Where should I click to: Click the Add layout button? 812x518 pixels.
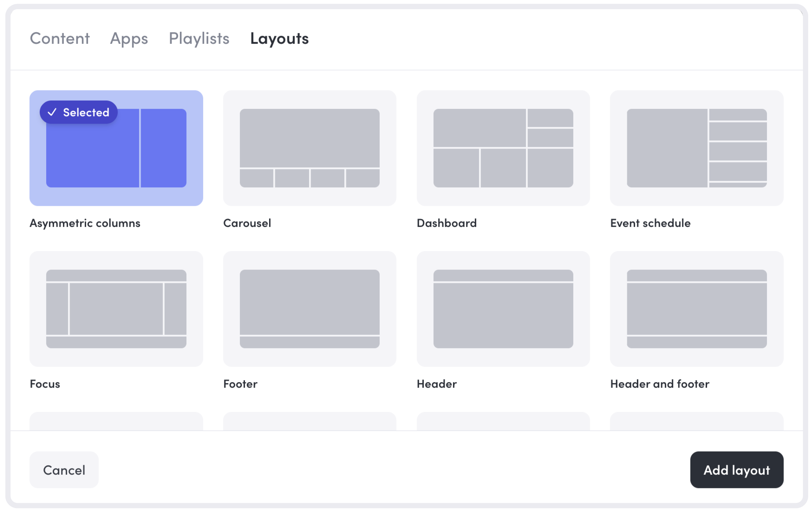click(737, 470)
